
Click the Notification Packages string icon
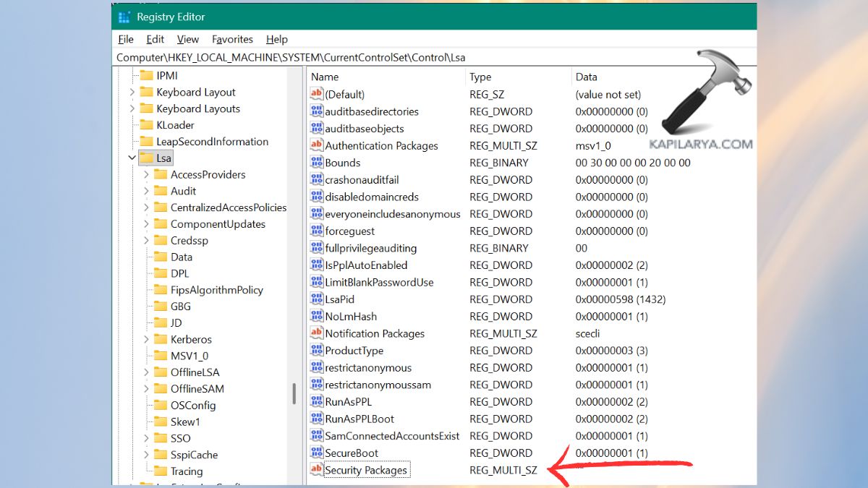[x=316, y=333]
